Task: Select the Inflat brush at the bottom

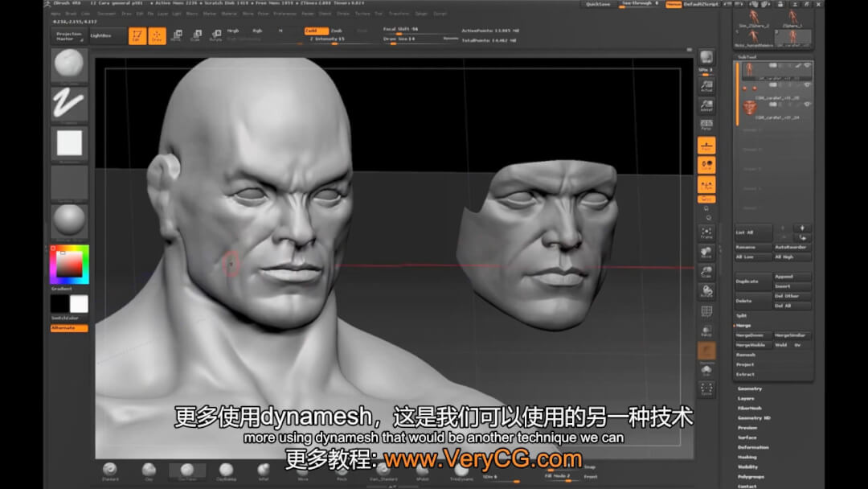Action: [x=264, y=471]
